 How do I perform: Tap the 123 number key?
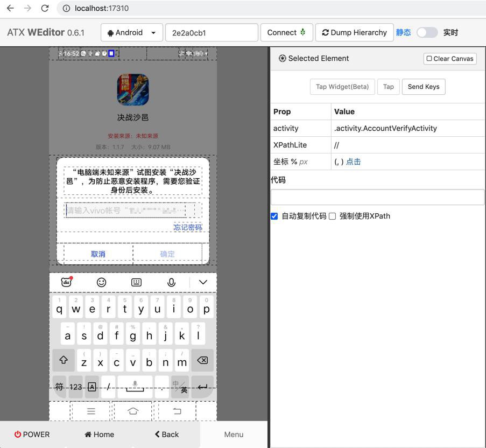tap(76, 387)
